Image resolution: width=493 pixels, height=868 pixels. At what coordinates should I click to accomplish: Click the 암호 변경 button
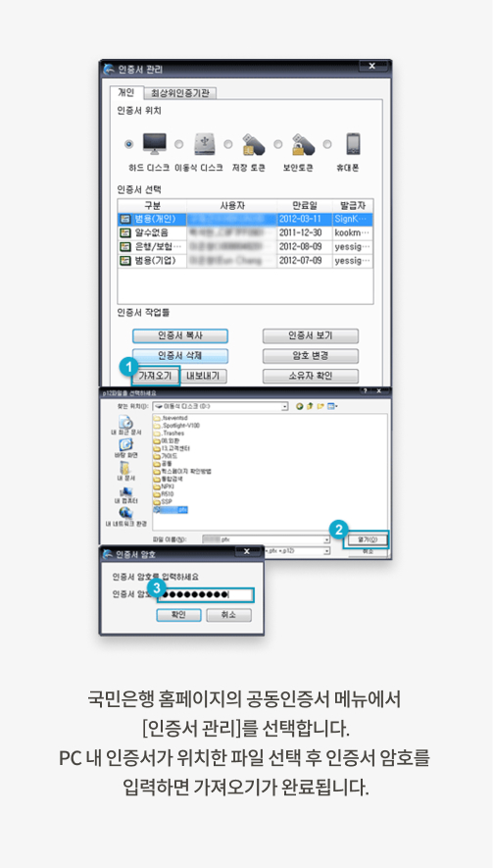click(311, 356)
